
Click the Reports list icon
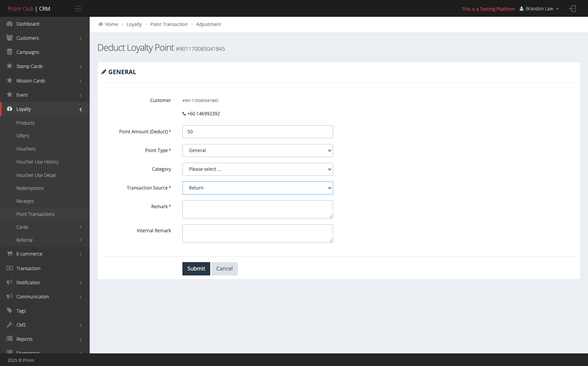[10, 339]
